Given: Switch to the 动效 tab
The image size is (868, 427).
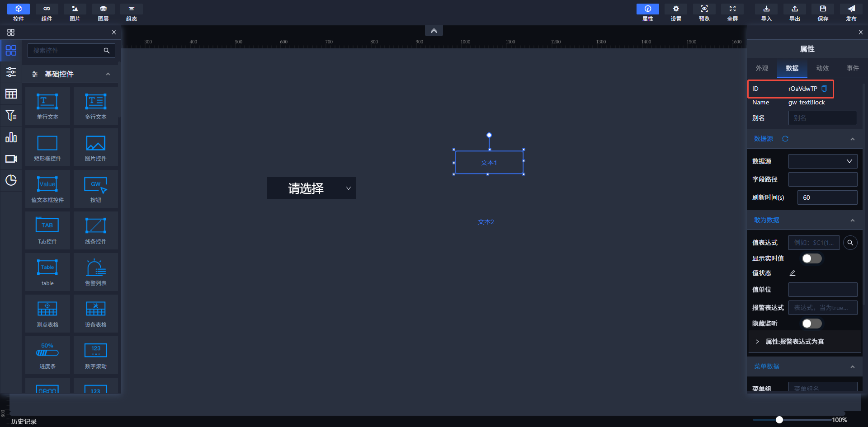Looking at the screenshot, I should click(822, 68).
